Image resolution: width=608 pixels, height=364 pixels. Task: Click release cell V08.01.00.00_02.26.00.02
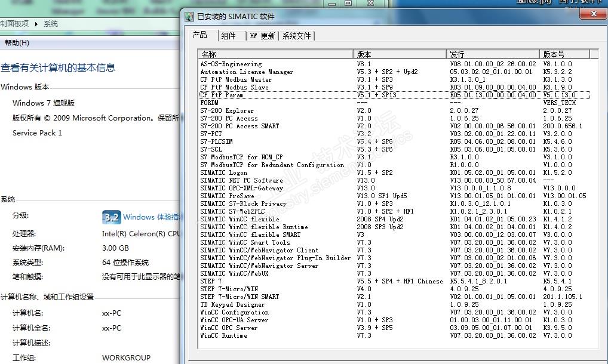pyautogui.click(x=493, y=64)
